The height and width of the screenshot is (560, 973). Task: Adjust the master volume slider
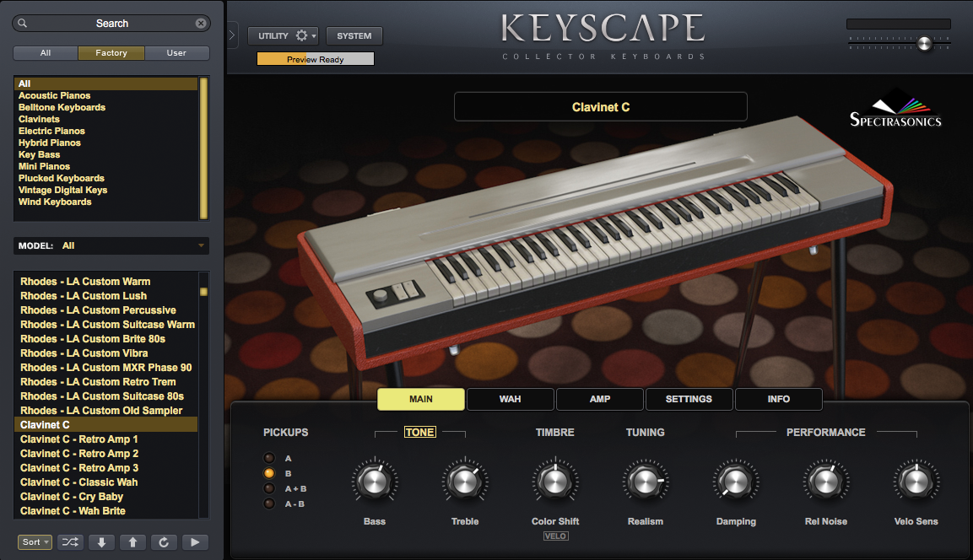click(924, 42)
